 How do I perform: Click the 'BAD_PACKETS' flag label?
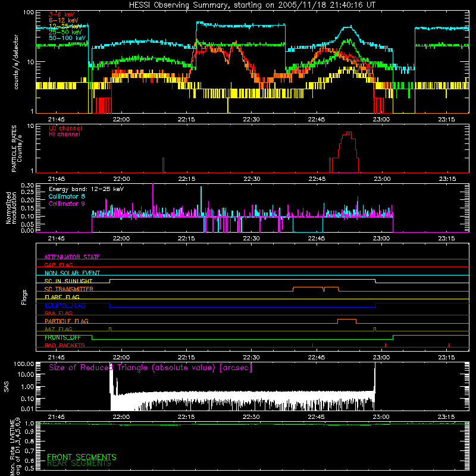pyautogui.click(x=65, y=345)
